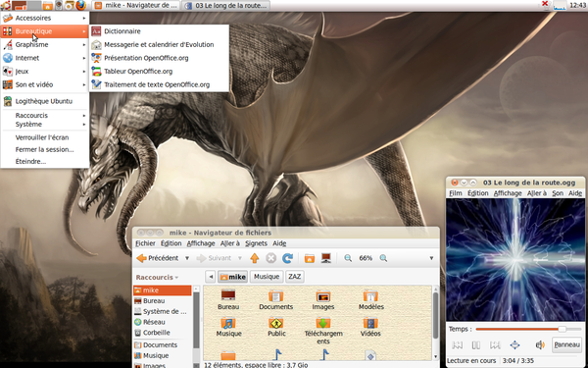Open Présentation OpenOffice.org
The width and height of the screenshot is (588, 368).
click(159, 58)
